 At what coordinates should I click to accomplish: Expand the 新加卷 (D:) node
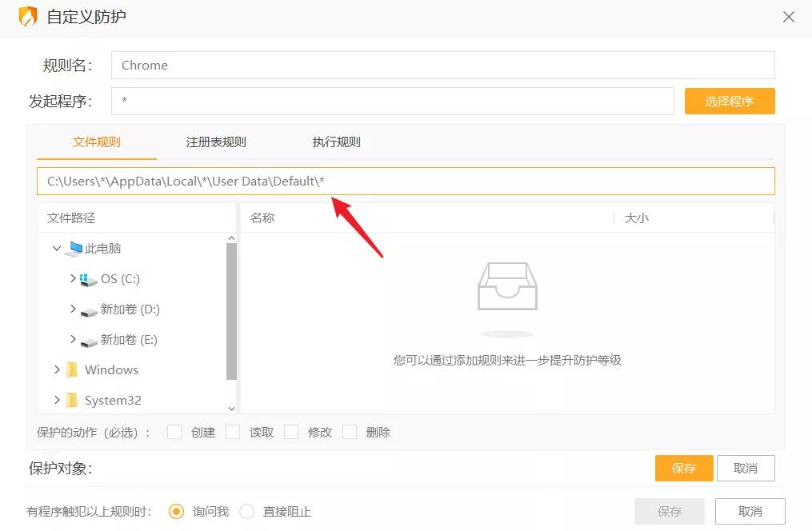tap(72, 309)
